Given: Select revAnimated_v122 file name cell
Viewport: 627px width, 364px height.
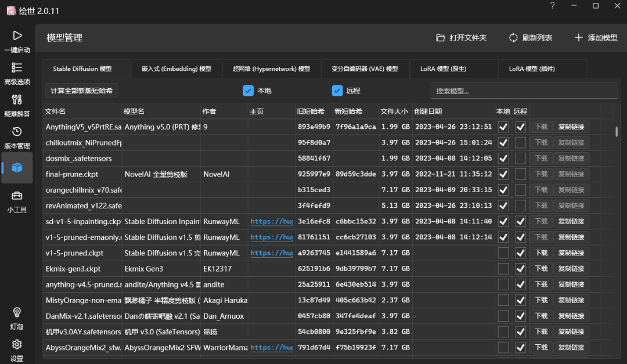Looking at the screenshot, I should click(x=82, y=206).
